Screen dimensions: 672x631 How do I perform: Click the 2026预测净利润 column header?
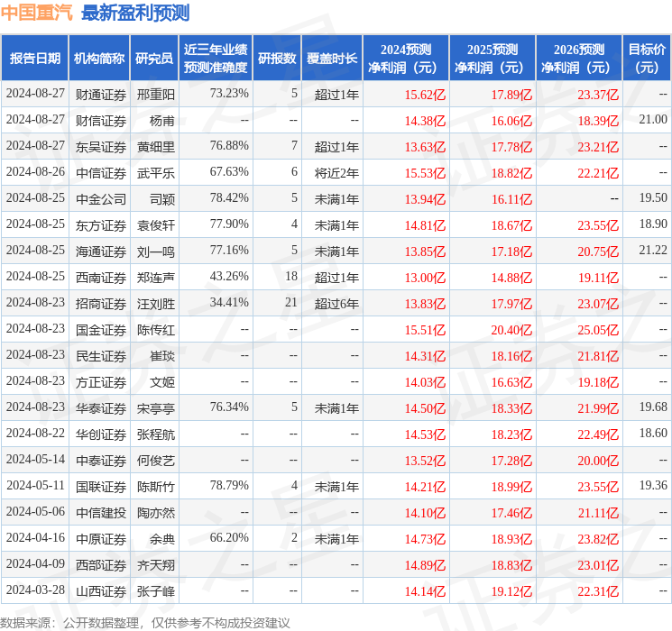click(579, 59)
